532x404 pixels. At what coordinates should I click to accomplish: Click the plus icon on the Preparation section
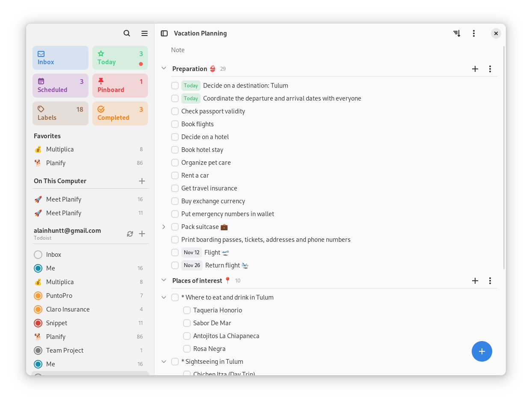[x=475, y=68]
